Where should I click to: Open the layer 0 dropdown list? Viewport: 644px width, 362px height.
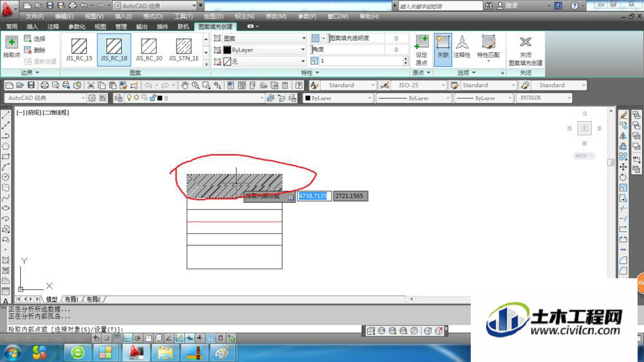click(x=193, y=98)
